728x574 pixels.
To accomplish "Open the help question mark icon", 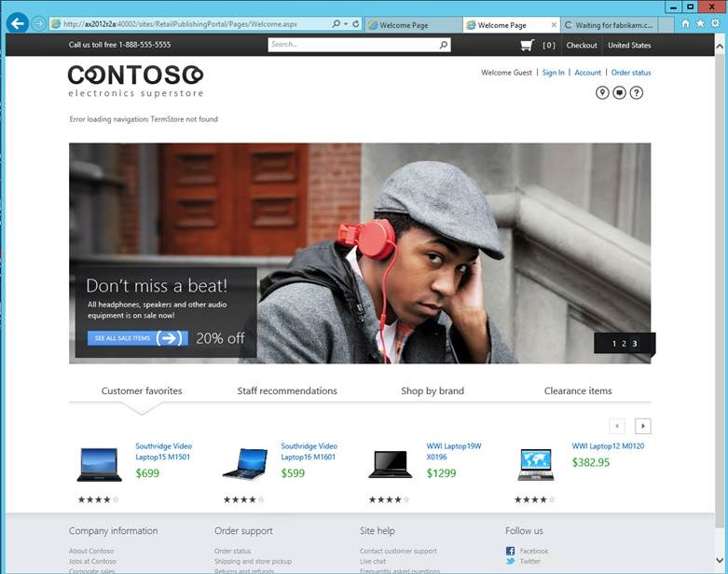I will (x=637, y=92).
